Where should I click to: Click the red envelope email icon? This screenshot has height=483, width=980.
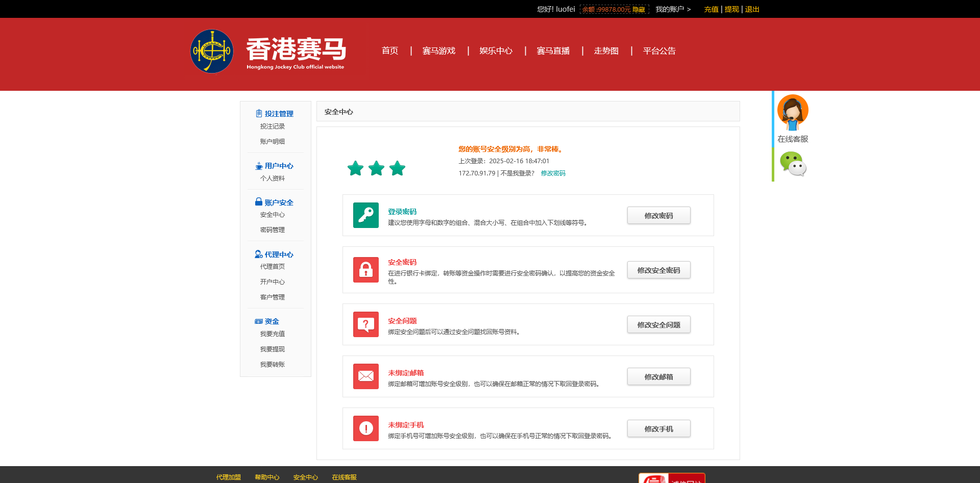[x=365, y=376]
